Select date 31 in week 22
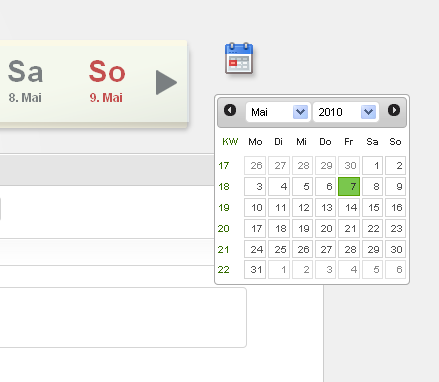439x382 pixels. tap(255, 269)
